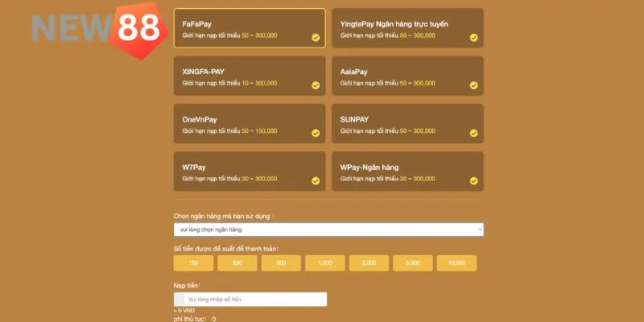Select the 500 amount button
Viewport: 644px width, 322px height.
tap(282, 263)
